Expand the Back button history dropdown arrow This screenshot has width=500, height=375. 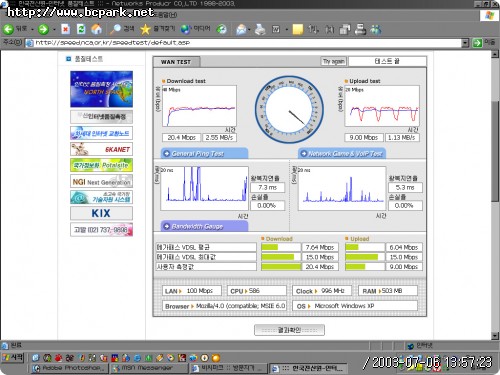pos(32,30)
